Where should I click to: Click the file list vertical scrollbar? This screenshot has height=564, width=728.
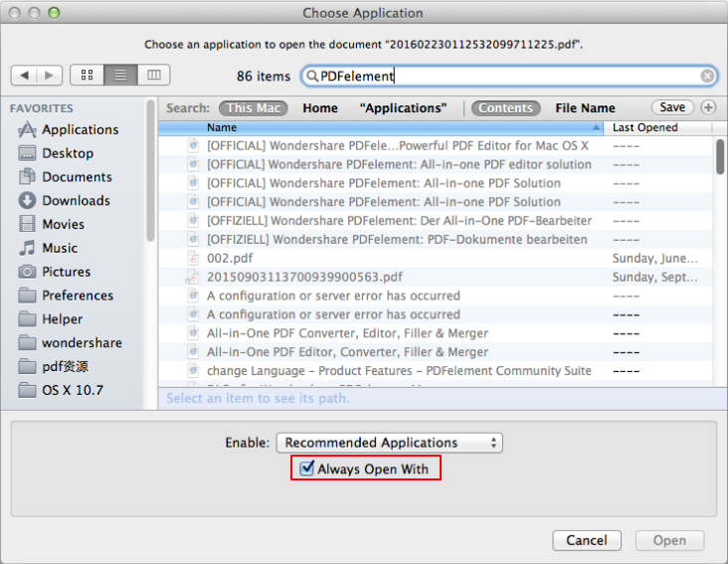tap(720, 157)
